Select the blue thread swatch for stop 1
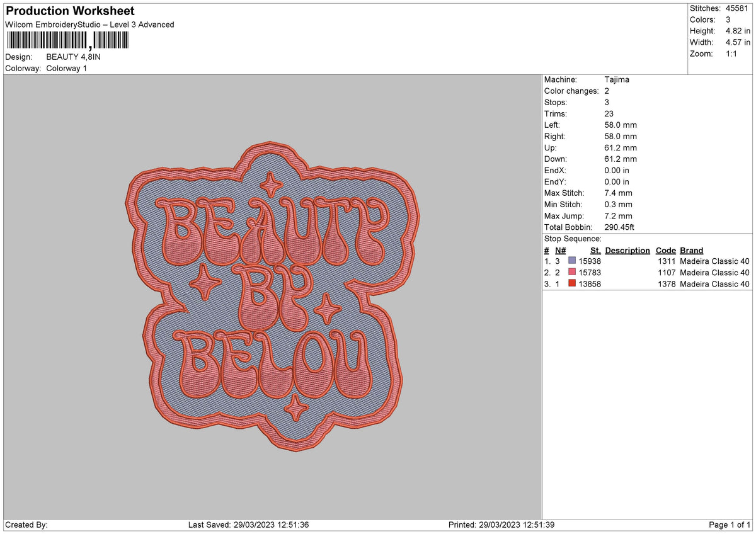The width and height of the screenshot is (756, 534). [571, 261]
